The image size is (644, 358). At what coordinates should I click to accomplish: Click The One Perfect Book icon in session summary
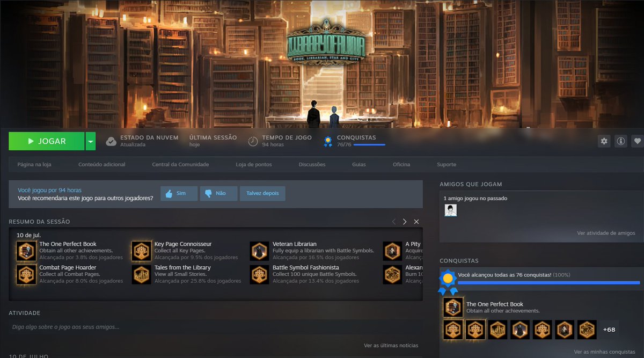pyautogui.click(x=26, y=251)
